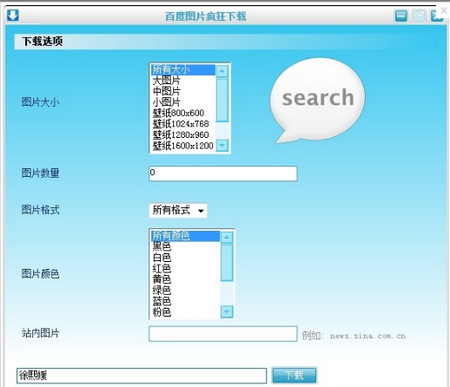Open the 所有格式 format dropdown
This screenshot has width=450, height=387.
tap(178, 210)
